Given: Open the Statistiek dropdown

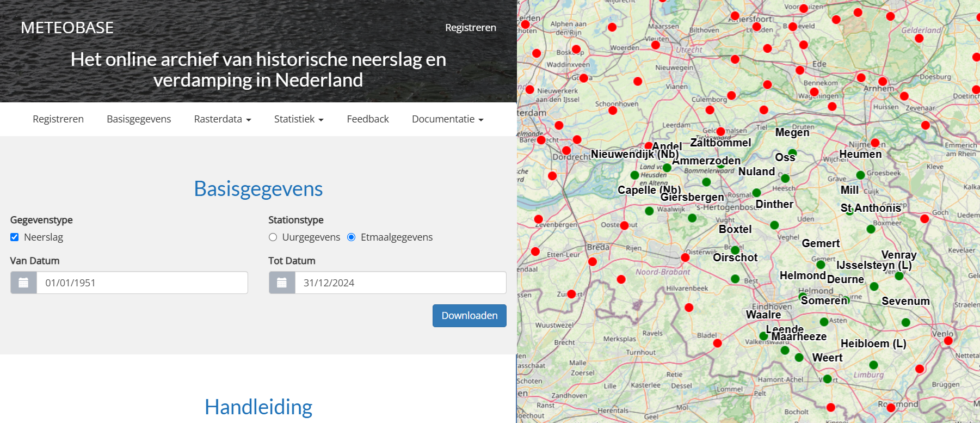Looking at the screenshot, I should click(299, 119).
